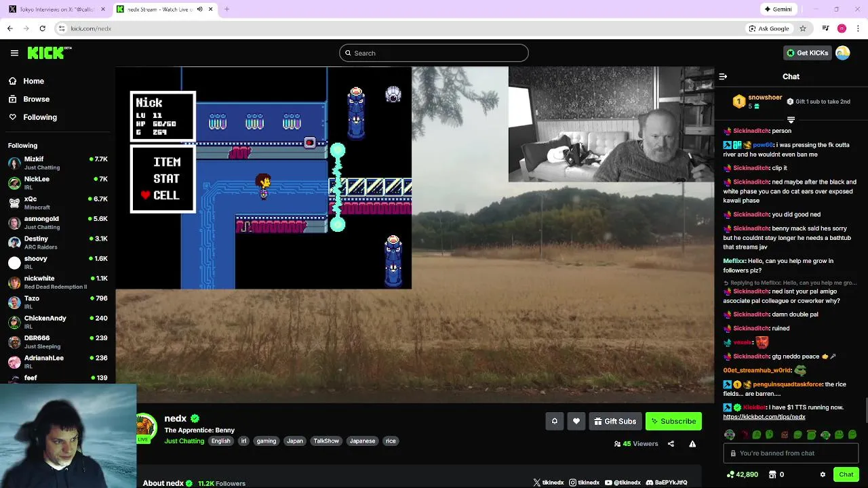Open ChickenAndy followed channel
This screenshot has width=868, height=488.
[57, 322]
